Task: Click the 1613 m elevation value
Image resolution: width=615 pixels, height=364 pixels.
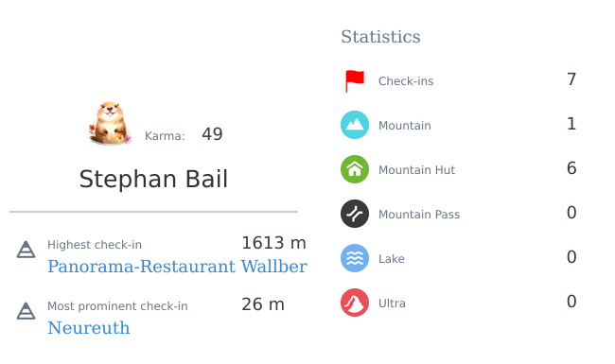Action: pos(273,243)
